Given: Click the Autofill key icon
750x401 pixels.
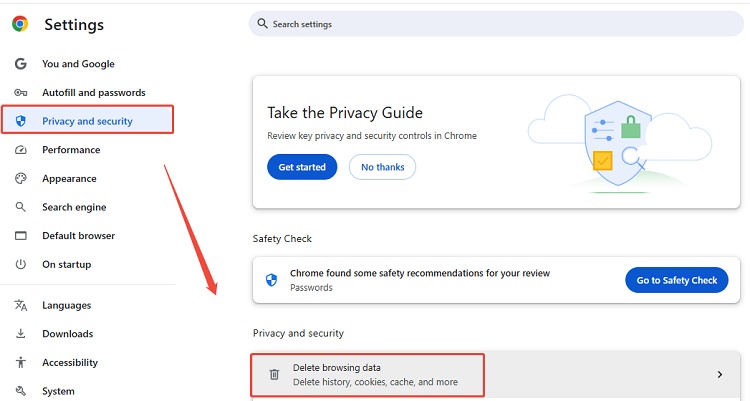Looking at the screenshot, I should [x=20, y=93].
